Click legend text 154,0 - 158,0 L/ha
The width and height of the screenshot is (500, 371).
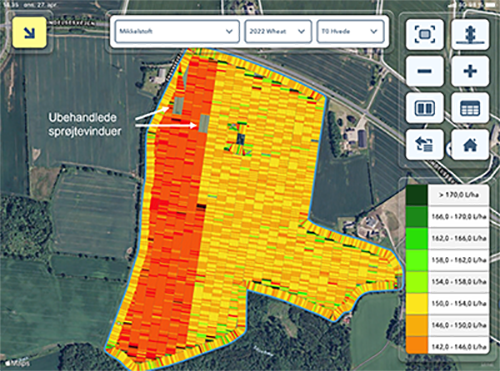click(x=459, y=282)
